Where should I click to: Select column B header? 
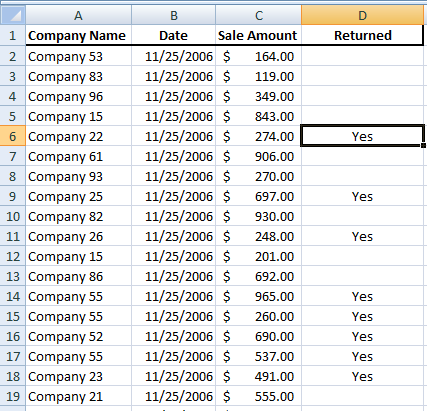(174, 15)
